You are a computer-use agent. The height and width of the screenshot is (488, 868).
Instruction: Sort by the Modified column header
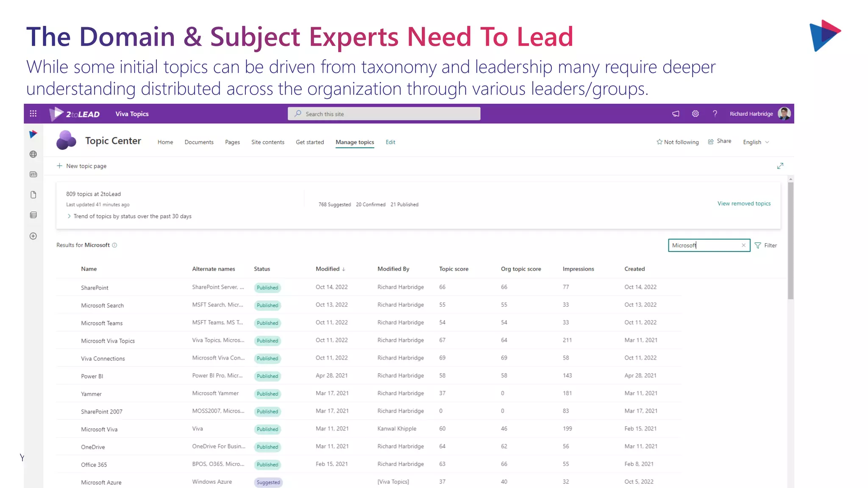tap(331, 269)
